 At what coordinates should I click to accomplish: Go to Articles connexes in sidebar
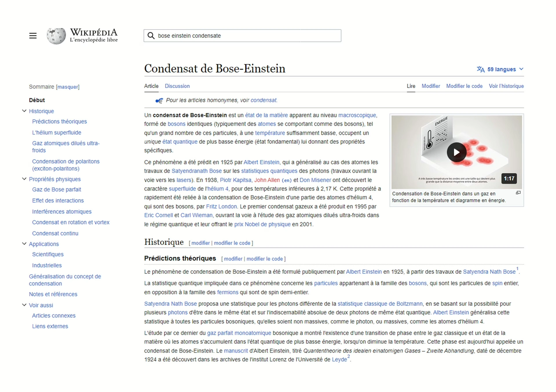point(54,316)
